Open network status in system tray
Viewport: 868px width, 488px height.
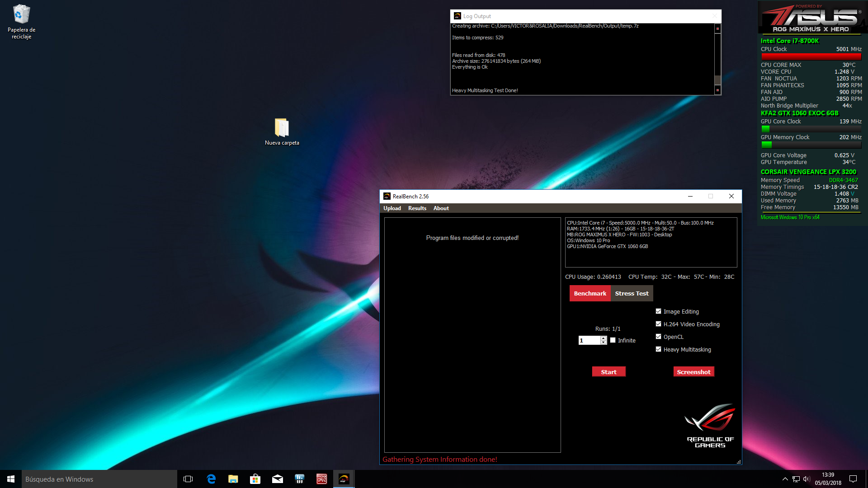tap(796, 479)
